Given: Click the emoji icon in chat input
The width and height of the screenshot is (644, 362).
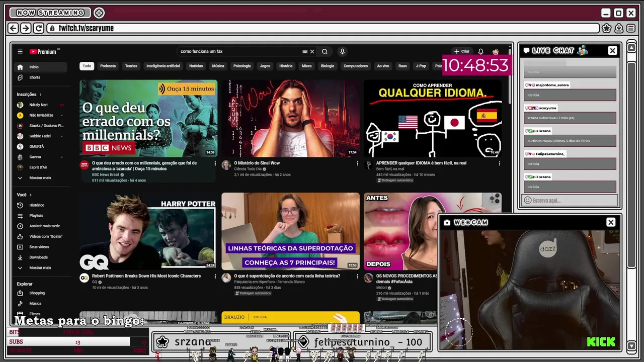Looking at the screenshot, I should pos(527,200).
